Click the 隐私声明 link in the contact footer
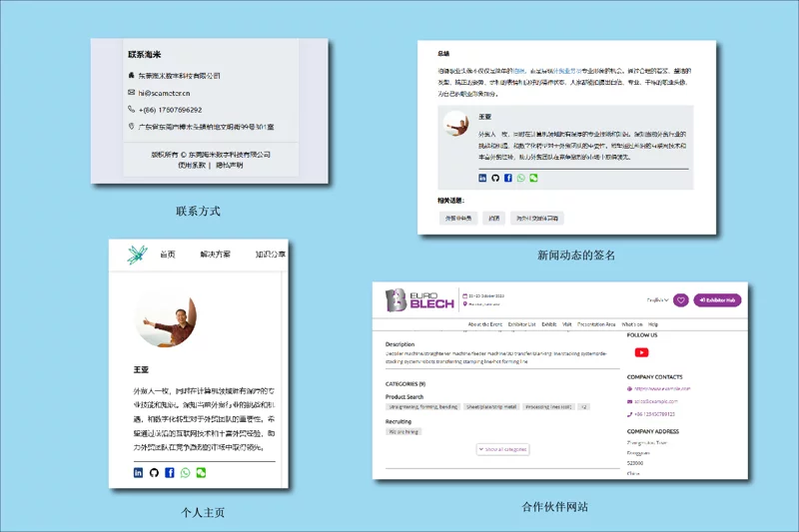 [229, 165]
